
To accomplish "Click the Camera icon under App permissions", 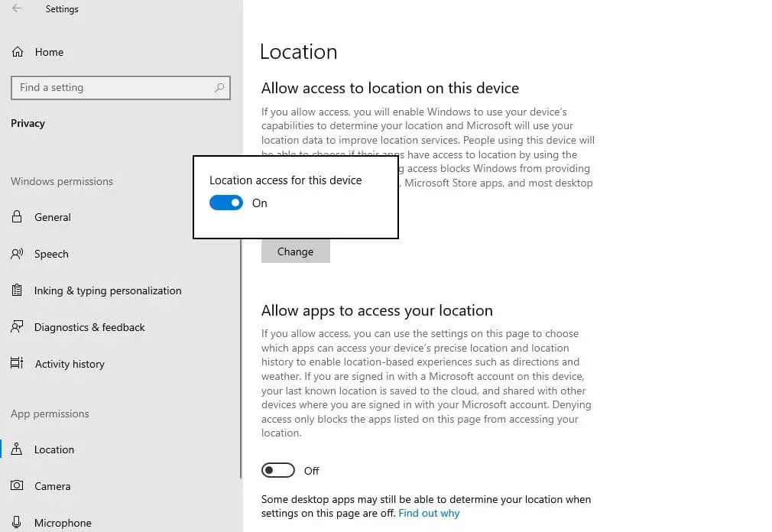I will point(17,486).
